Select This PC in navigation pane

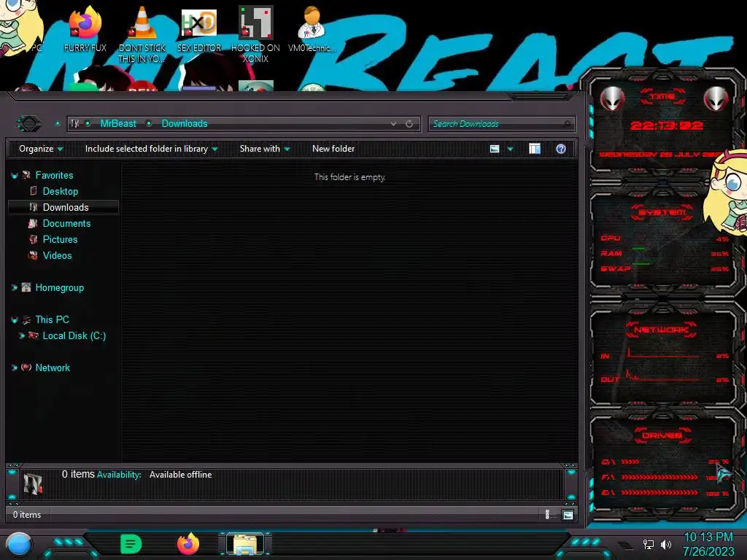click(x=53, y=320)
